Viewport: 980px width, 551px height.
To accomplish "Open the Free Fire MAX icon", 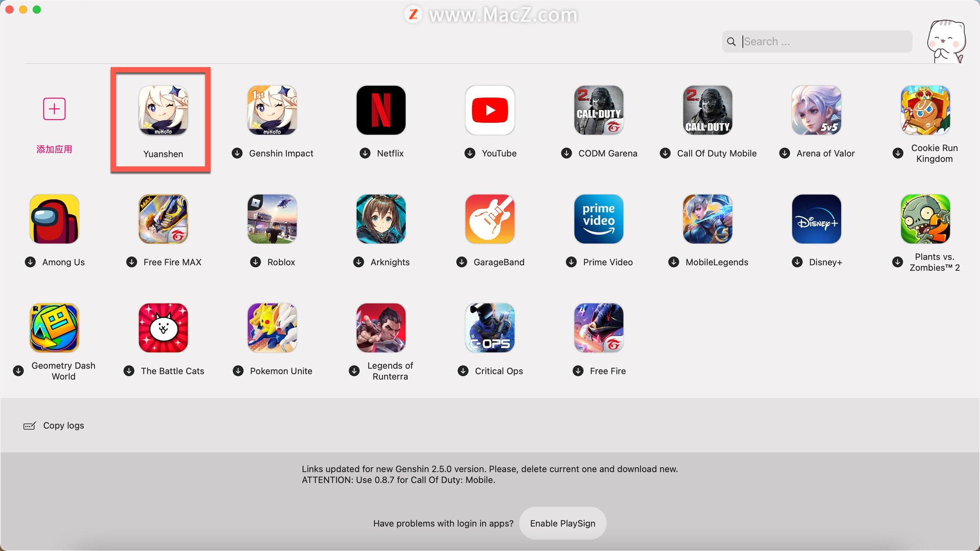I will [163, 219].
